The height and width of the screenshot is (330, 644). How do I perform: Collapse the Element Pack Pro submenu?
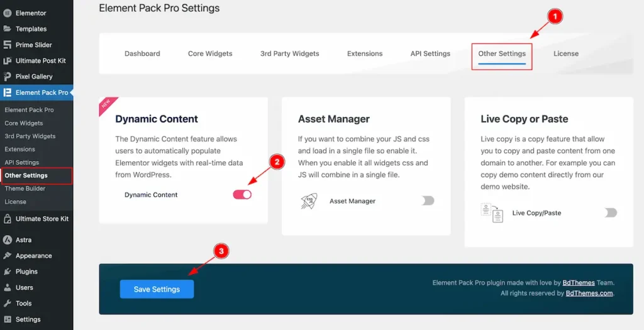(42, 92)
